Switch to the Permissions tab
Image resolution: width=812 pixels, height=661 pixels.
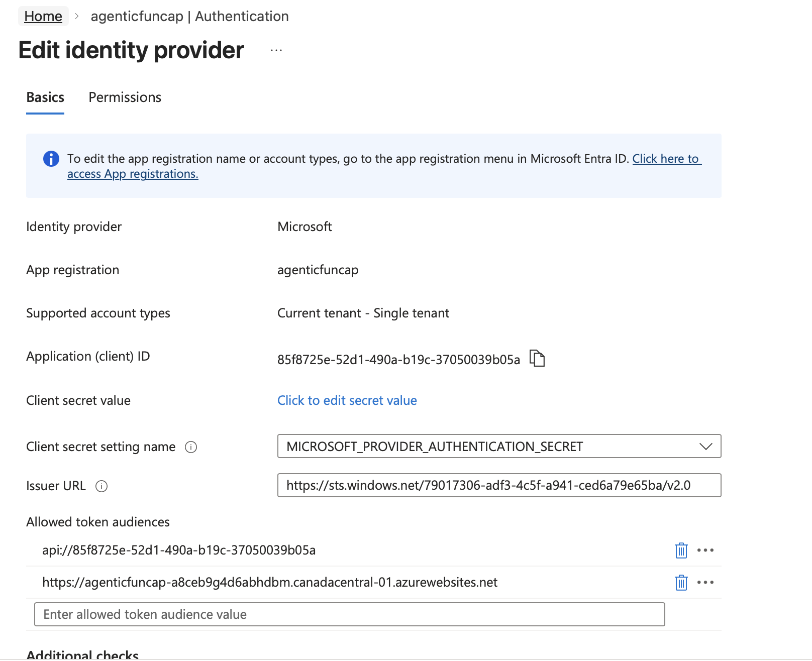125,97
